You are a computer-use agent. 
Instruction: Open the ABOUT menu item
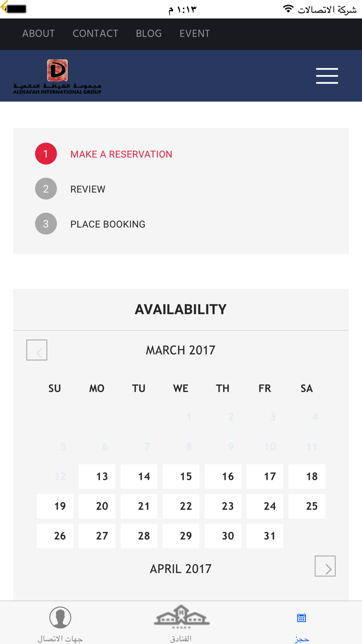click(38, 34)
